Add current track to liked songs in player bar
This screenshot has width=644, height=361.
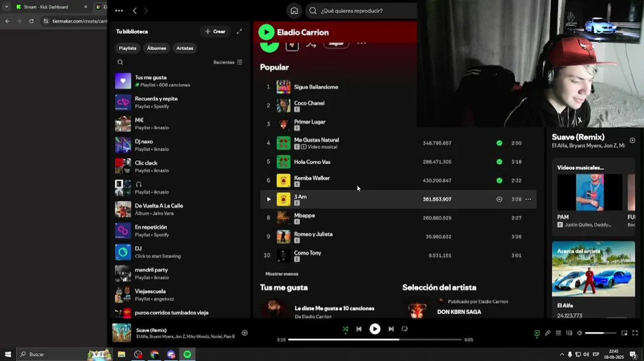[x=244, y=333]
